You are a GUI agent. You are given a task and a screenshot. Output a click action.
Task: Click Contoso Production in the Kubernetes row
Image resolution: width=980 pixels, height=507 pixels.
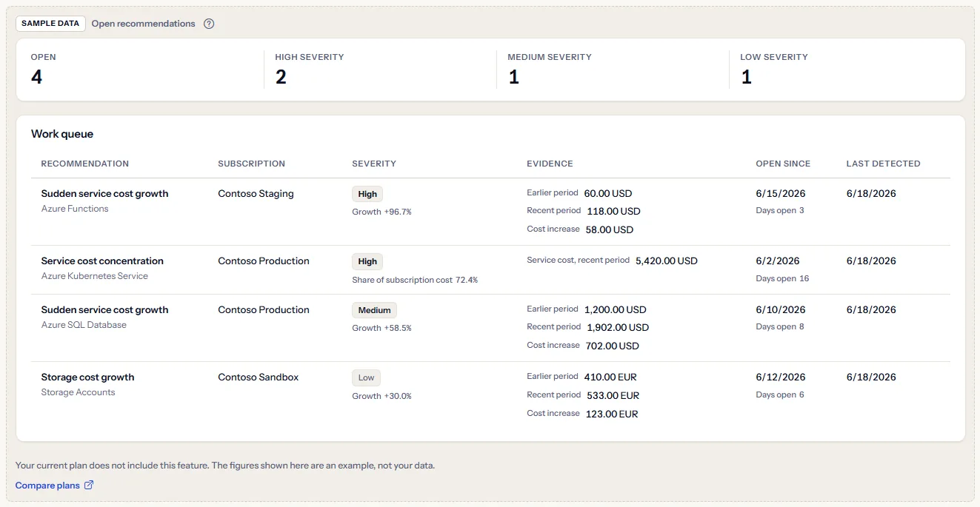tap(264, 261)
